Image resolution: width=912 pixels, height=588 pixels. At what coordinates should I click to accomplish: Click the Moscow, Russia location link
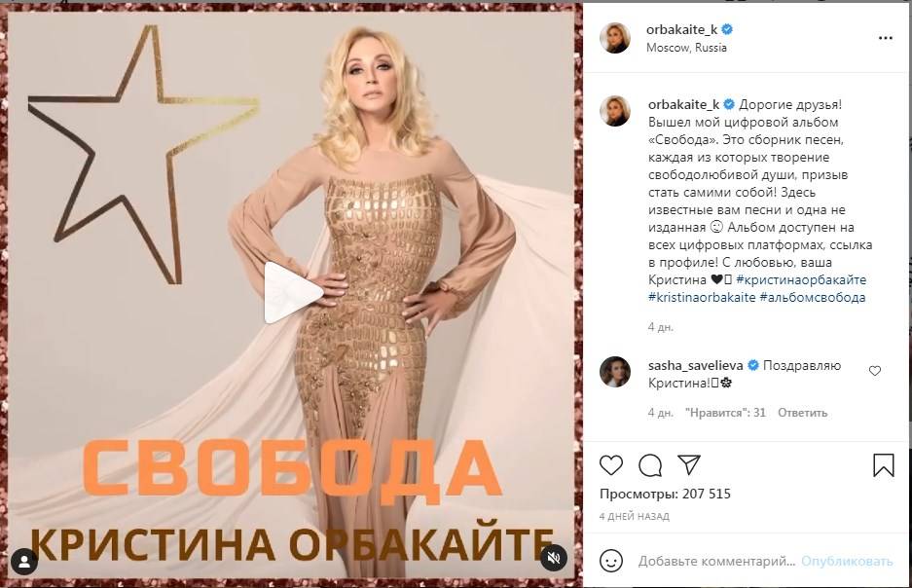click(686, 48)
